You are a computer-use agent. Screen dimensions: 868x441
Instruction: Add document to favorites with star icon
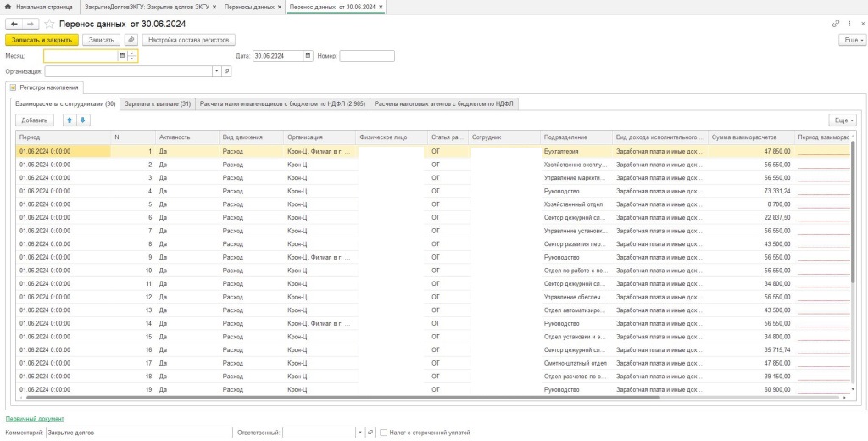tap(50, 24)
